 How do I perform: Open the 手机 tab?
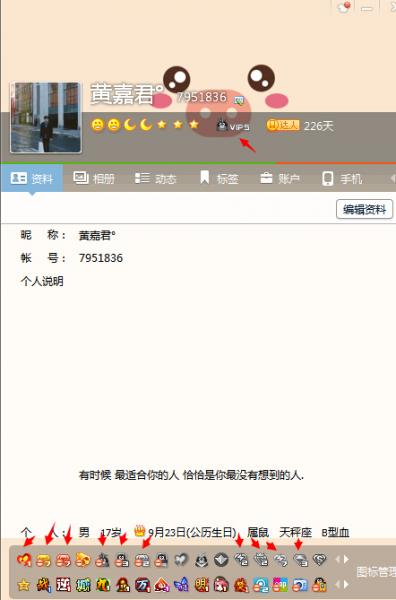(342, 178)
